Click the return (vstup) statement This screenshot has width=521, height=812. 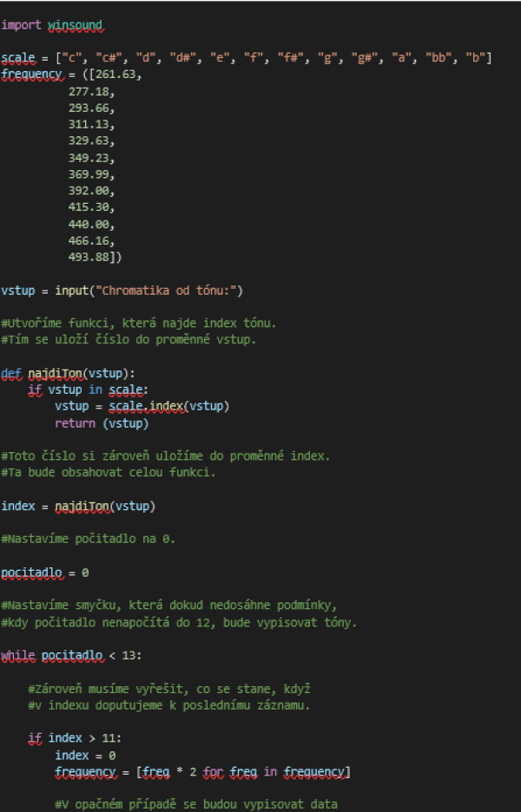[102, 423]
